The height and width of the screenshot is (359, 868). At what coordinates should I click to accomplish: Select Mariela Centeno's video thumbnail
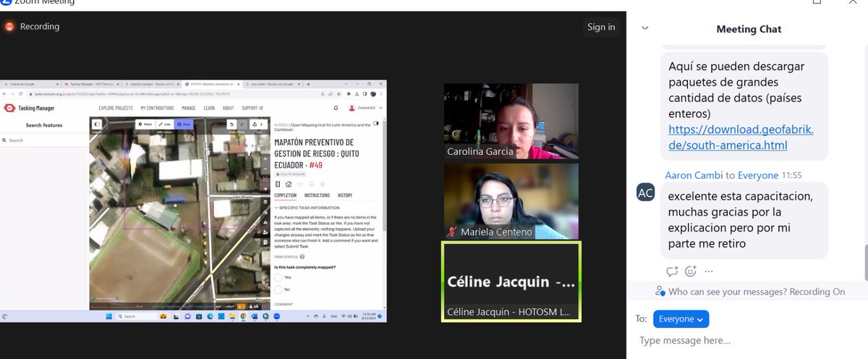click(511, 201)
